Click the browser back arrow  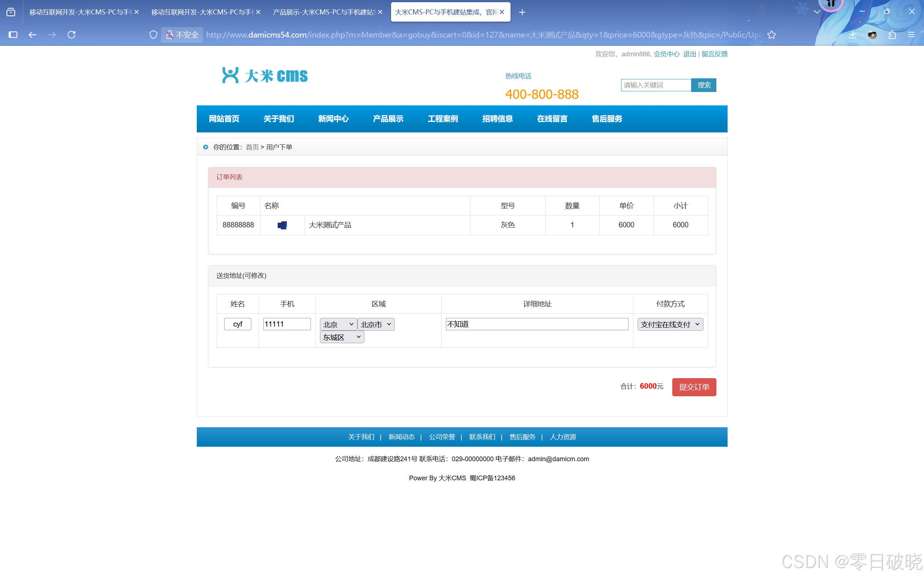pos(32,35)
